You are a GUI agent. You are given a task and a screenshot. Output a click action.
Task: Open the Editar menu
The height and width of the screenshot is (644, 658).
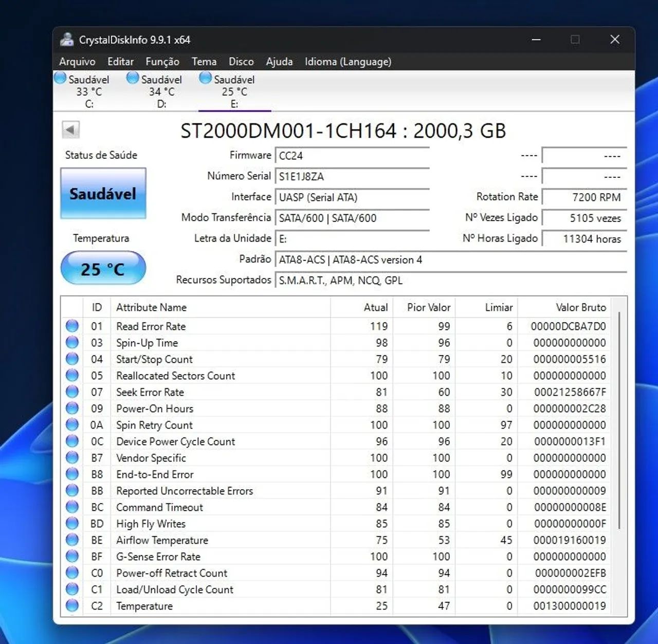120,62
